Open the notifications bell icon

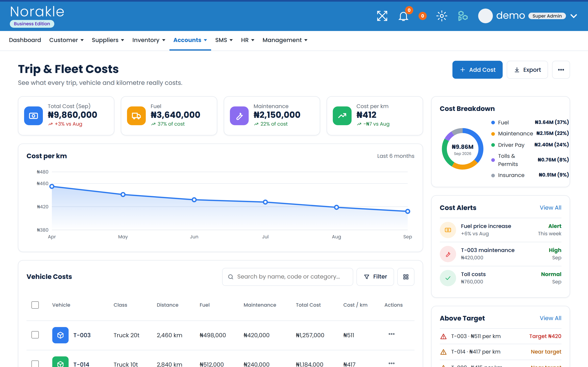[x=403, y=16]
